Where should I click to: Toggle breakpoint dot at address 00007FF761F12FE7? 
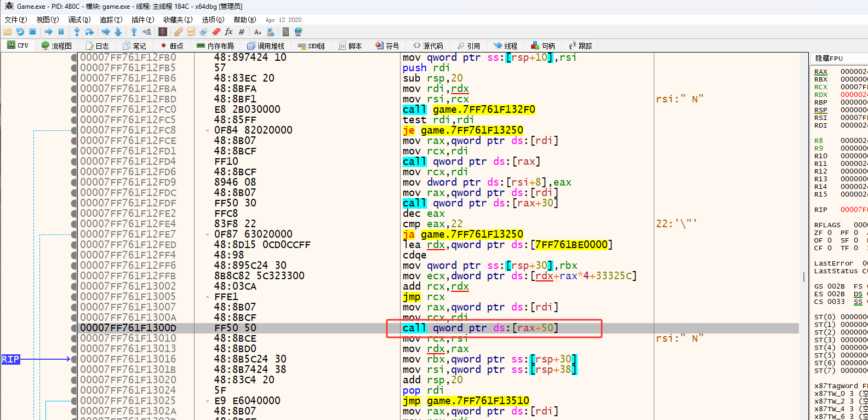[x=74, y=234]
